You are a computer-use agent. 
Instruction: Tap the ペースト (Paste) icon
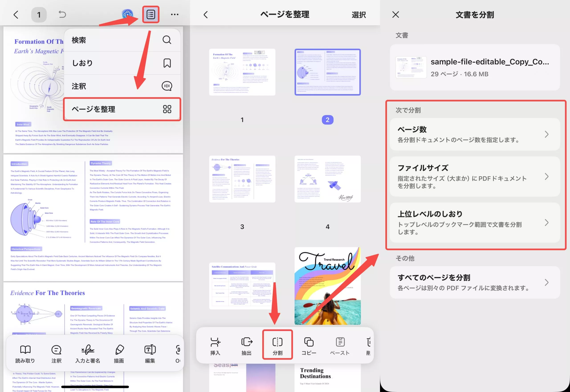point(340,345)
